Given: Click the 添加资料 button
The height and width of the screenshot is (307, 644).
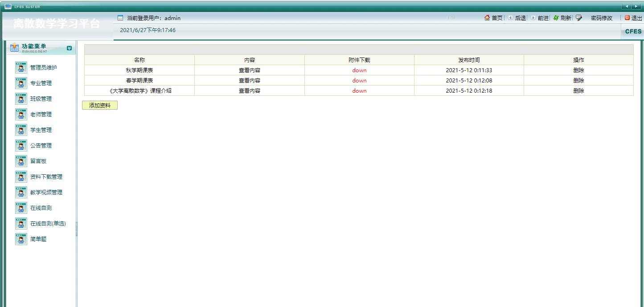Looking at the screenshot, I should coord(100,105).
